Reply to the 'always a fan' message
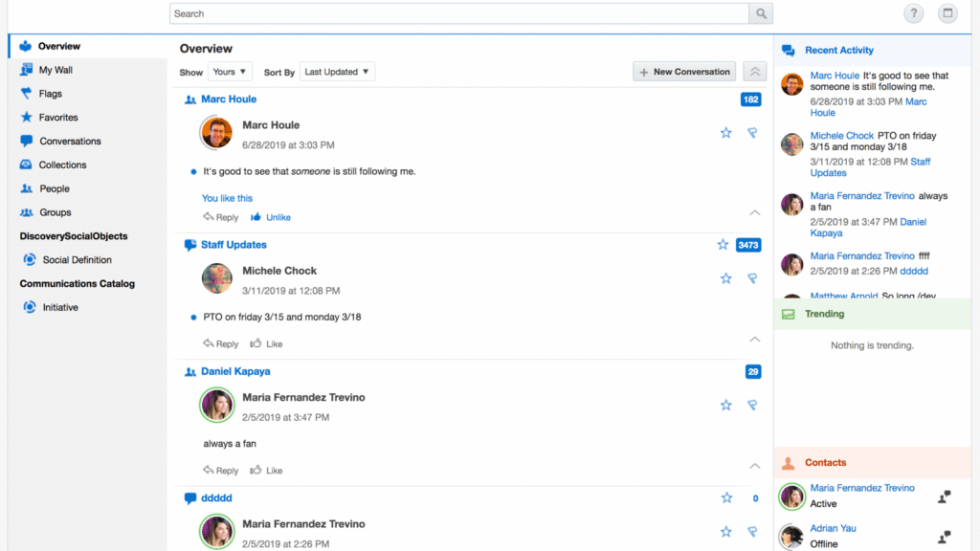980x551 pixels. pos(221,471)
